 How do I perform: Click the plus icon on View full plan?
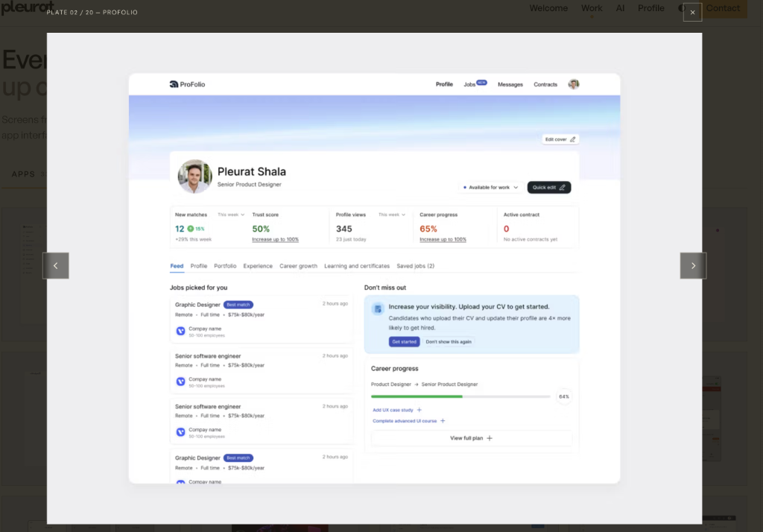pos(490,438)
